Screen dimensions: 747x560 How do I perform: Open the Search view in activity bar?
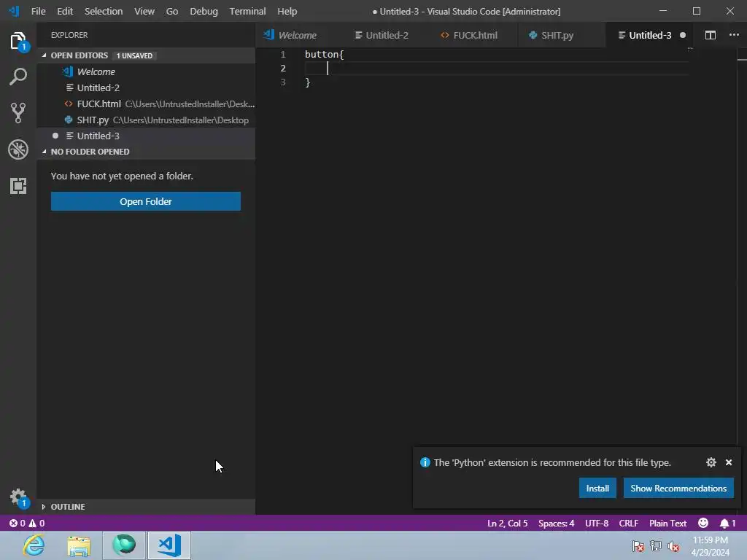tap(18, 77)
